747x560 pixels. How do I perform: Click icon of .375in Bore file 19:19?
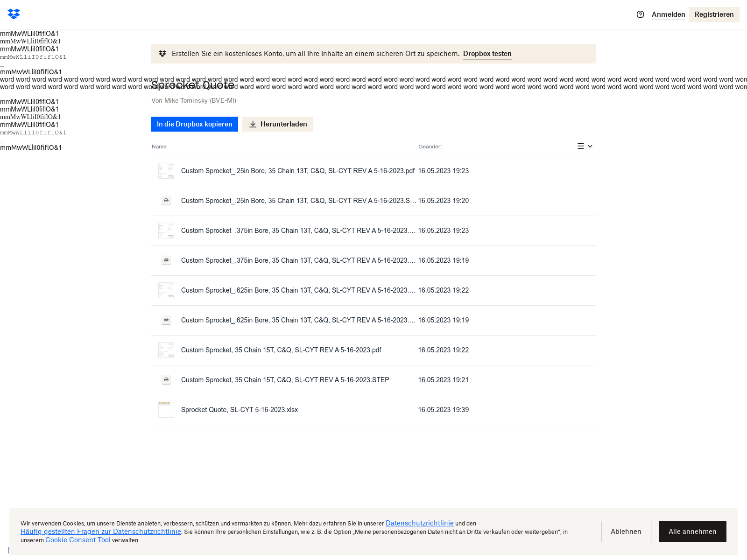click(166, 260)
